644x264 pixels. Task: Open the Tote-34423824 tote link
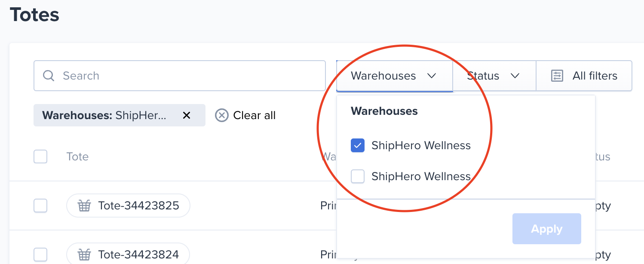(128, 255)
